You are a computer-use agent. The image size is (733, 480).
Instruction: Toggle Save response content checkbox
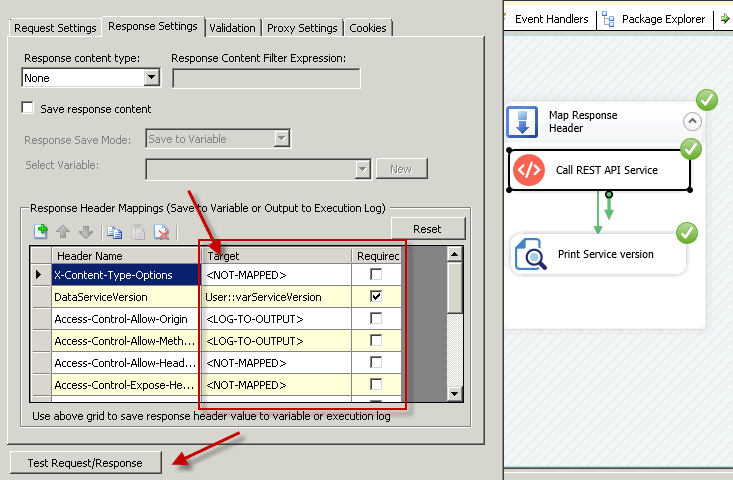(x=28, y=108)
